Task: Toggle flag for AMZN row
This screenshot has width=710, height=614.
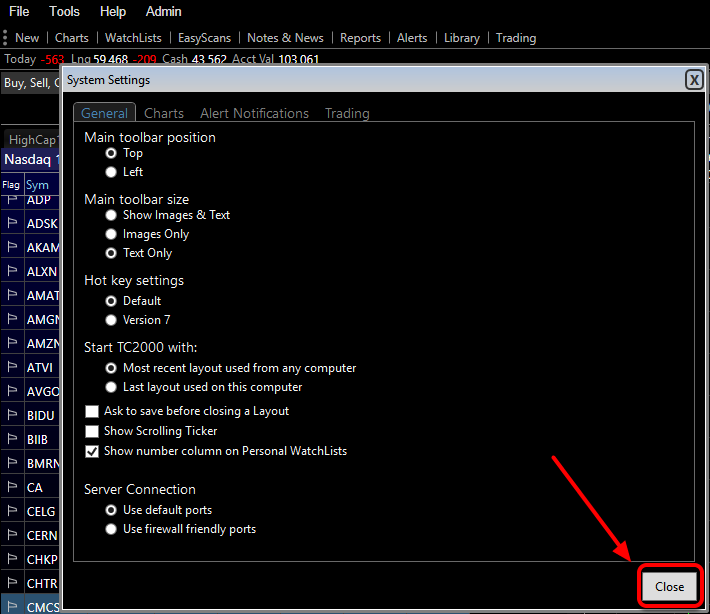Action: pyautogui.click(x=12, y=343)
